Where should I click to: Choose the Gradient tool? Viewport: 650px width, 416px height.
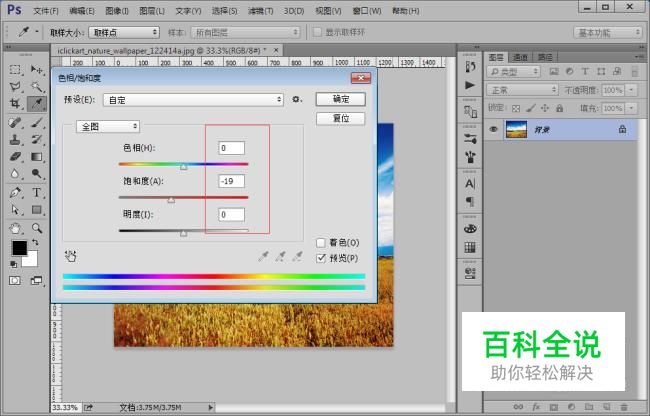pos(37,157)
